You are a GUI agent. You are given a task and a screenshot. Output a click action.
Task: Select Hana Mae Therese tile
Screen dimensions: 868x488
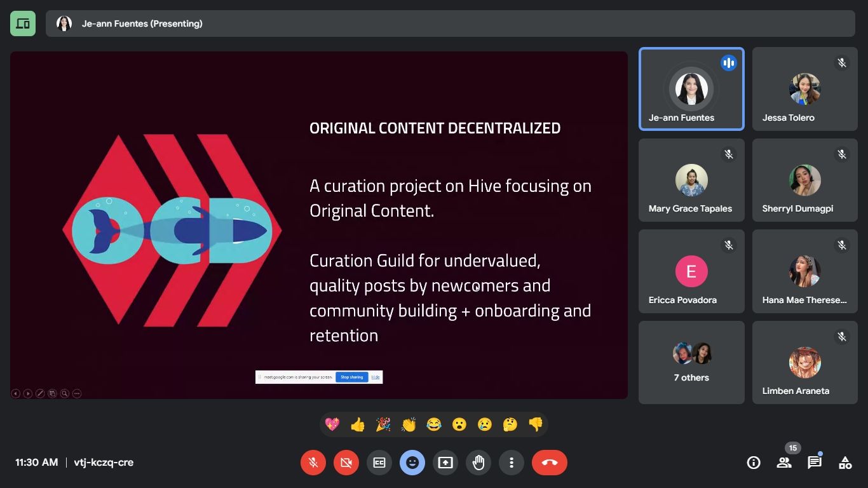804,271
